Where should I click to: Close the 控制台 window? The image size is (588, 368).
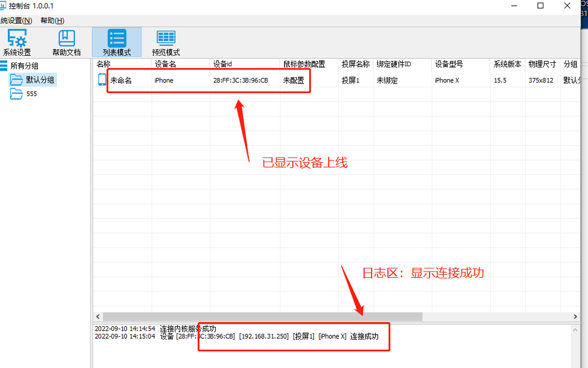click(x=567, y=6)
